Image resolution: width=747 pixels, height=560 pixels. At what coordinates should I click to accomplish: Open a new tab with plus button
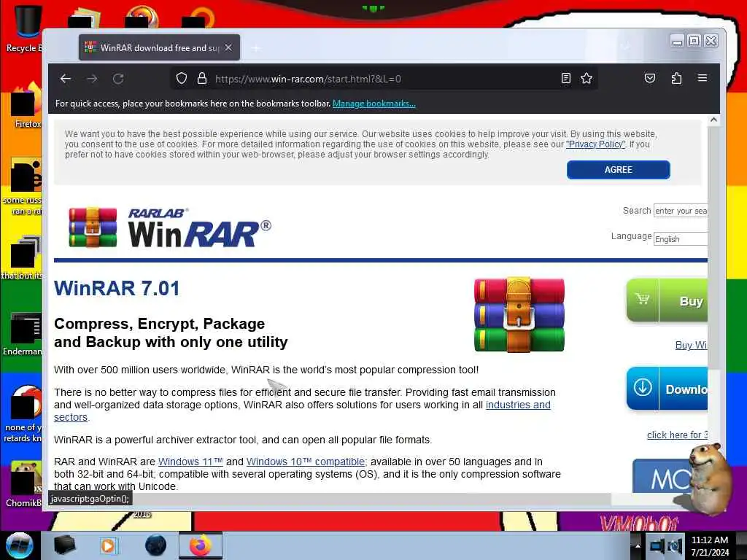tap(256, 48)
